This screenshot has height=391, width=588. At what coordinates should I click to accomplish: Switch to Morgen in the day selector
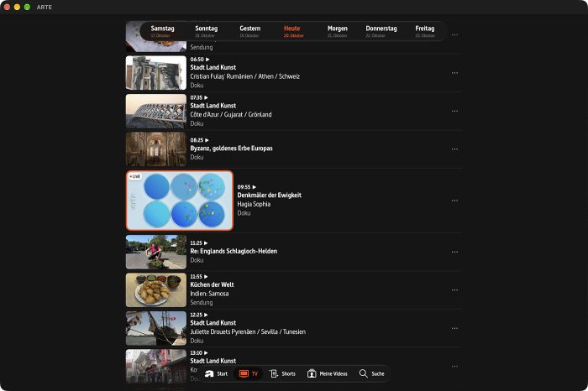[337, 31]
